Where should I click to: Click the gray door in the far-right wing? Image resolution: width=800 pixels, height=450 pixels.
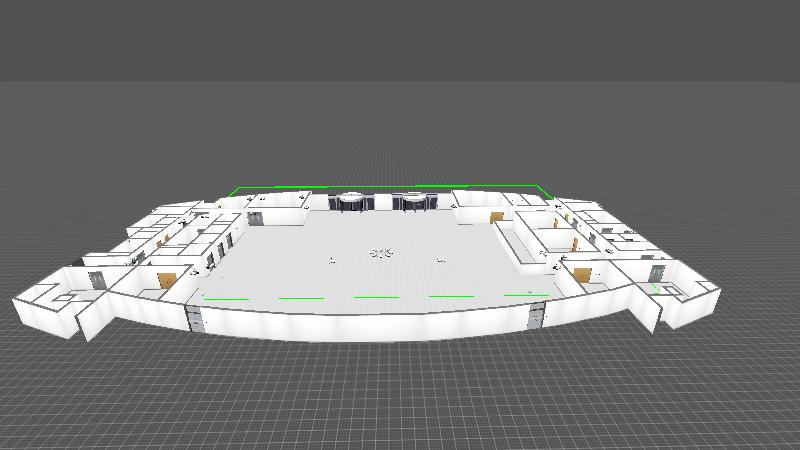(655, 273)
